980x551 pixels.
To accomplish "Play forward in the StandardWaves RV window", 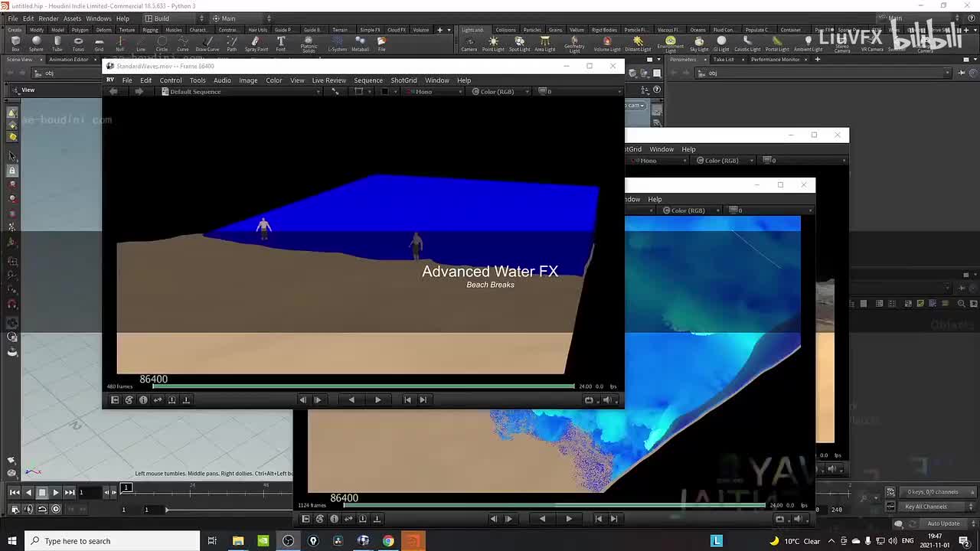I will pyautogui.click(x=377, y=399).
